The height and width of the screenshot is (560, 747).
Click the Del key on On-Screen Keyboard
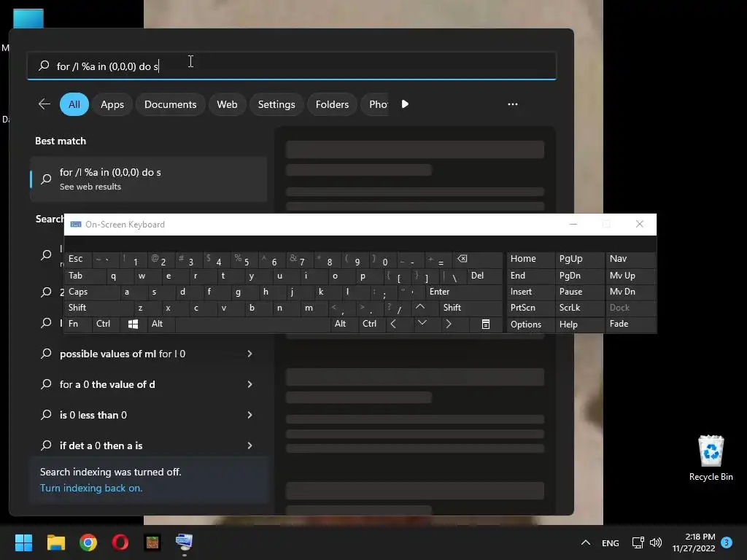click(x=484, y=276)
